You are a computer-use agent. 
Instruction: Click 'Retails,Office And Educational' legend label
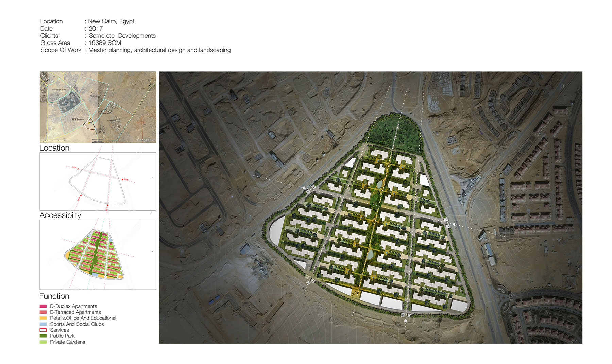pos(83,318)
